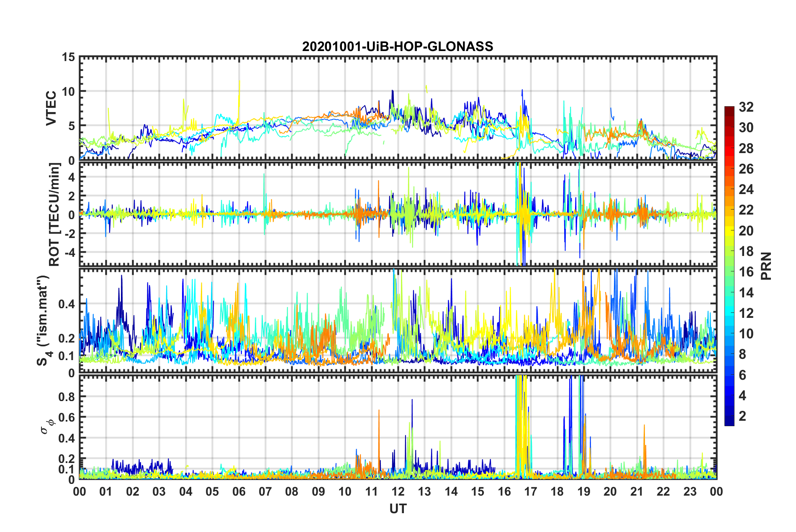Image resolution: width=796 pixels, height=532 pixels.
Task: Pick the yellow band near 20 on the colorbar
Action: coord(729,230)
